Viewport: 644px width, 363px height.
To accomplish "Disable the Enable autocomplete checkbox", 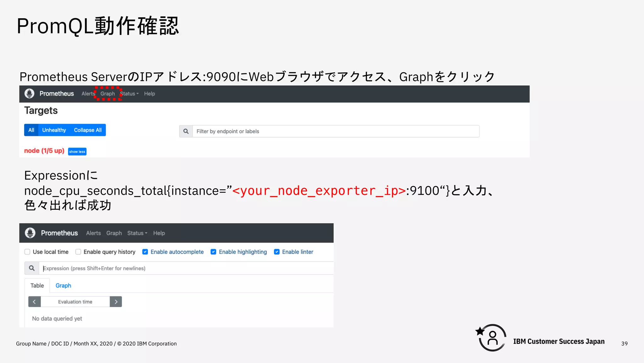I will tap(145, 252).
